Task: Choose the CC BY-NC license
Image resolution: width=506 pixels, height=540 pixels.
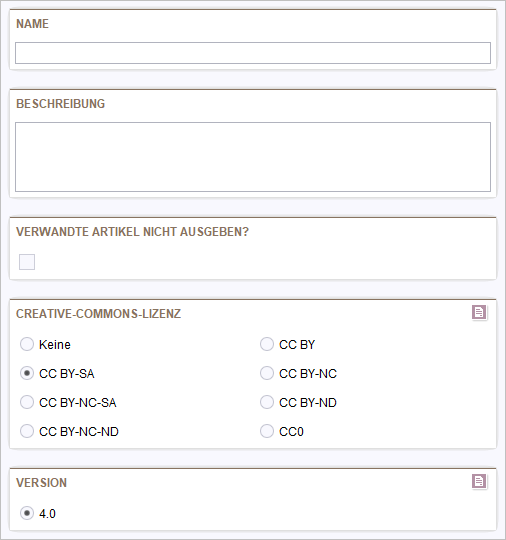Action: (267, 373)
